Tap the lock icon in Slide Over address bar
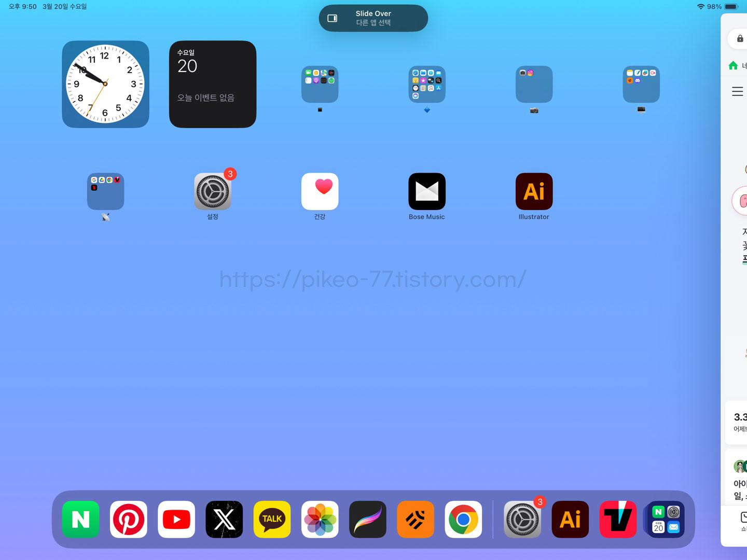 coord(740,38)
